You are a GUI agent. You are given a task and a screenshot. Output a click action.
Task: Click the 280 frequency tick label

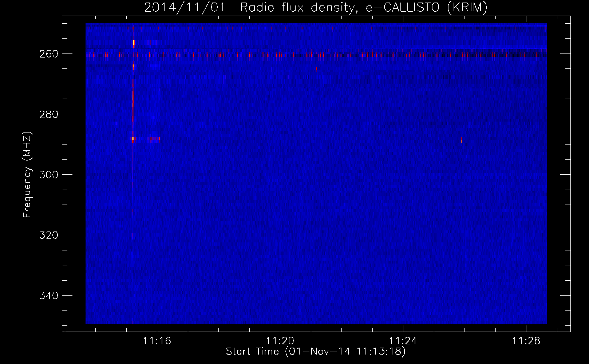[49, 114]
